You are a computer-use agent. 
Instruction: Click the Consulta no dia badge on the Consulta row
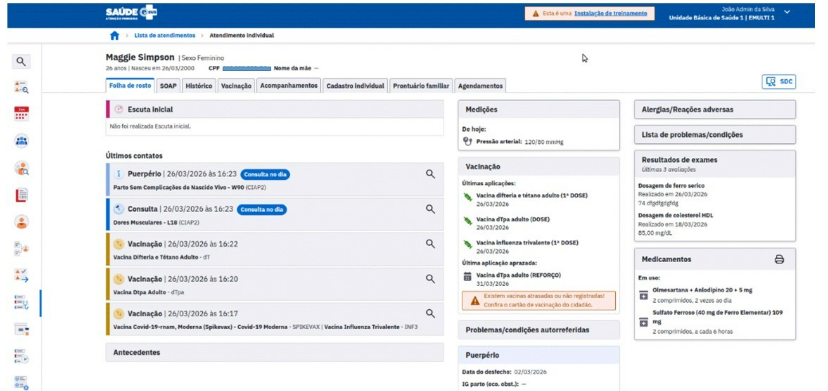click(262, 209)
